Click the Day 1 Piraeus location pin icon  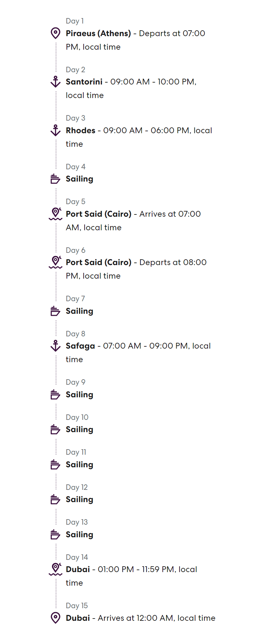(56, 33)
